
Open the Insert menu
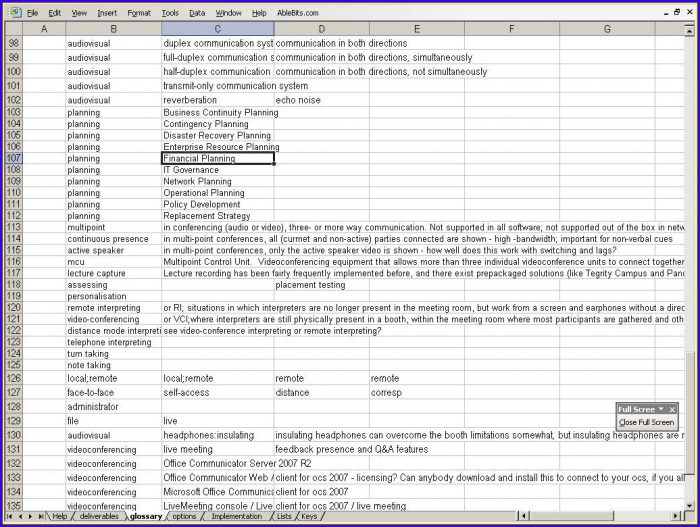tap(107, 13)
